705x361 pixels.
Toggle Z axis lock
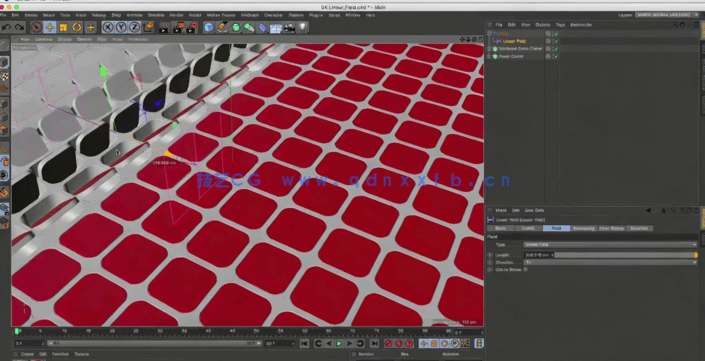click(x=134, y=27)
